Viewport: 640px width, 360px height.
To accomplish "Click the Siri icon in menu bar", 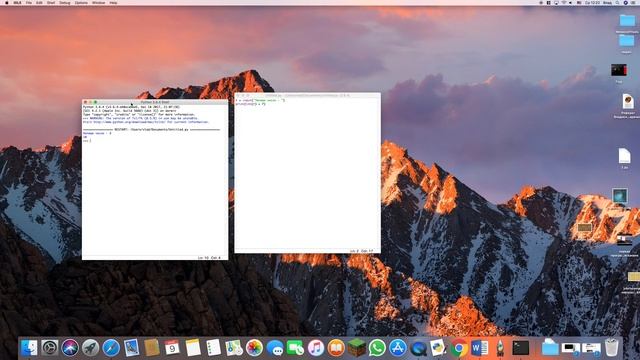I will (625, 2).
